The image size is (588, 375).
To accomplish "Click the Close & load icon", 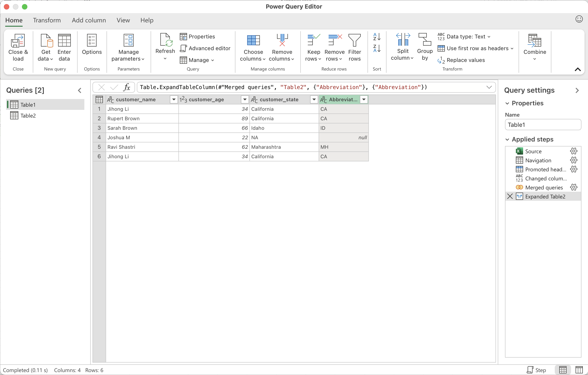I will (x=18, y=41).
